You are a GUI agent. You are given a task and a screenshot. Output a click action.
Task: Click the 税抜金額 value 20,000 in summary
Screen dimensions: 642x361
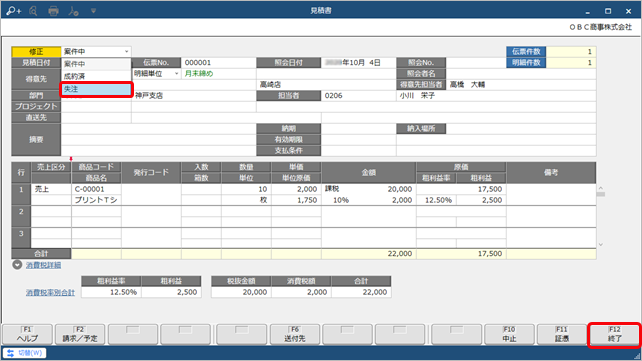point(241,292)
